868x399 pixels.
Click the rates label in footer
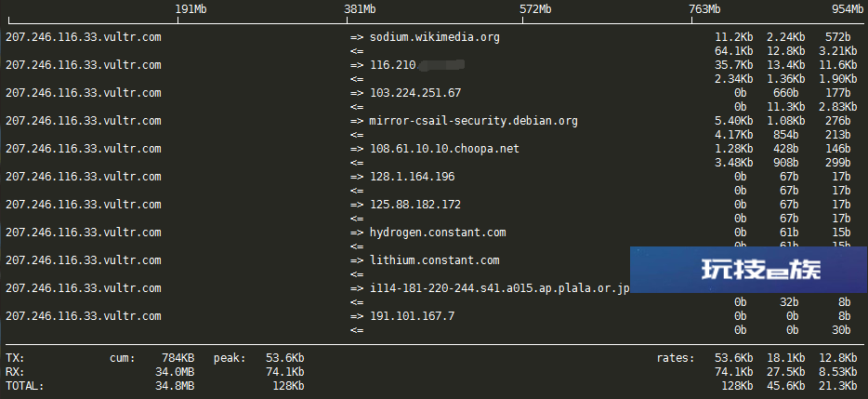point(676,358)
